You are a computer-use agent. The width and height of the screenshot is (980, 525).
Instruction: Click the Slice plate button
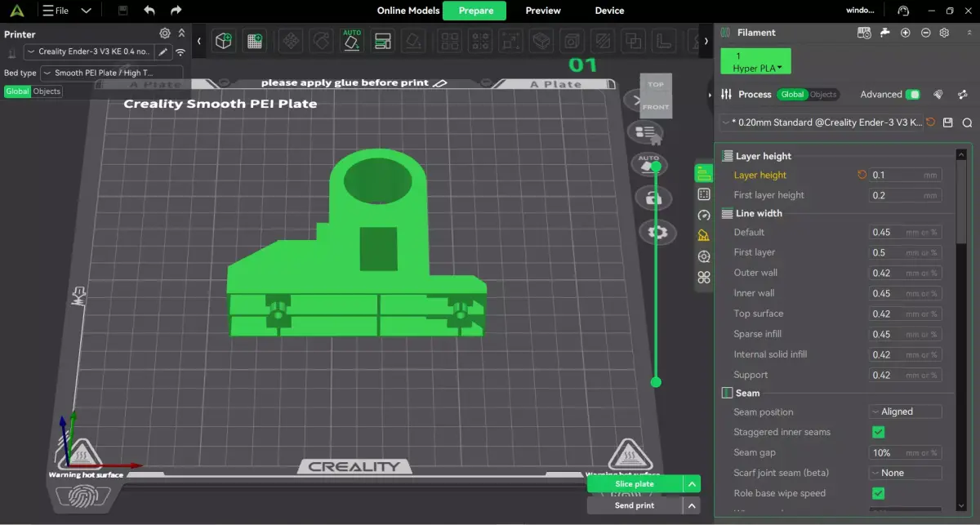635,484
